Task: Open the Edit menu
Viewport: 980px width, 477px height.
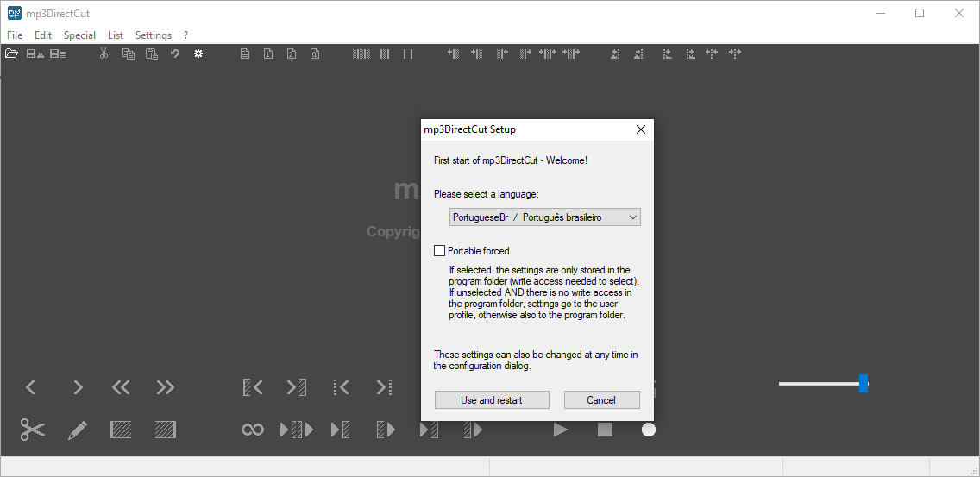Action: pyautogui.click(x=43, y=35)
